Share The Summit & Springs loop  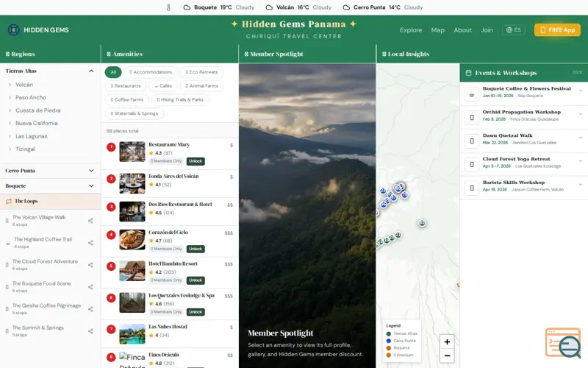(90, 331)
